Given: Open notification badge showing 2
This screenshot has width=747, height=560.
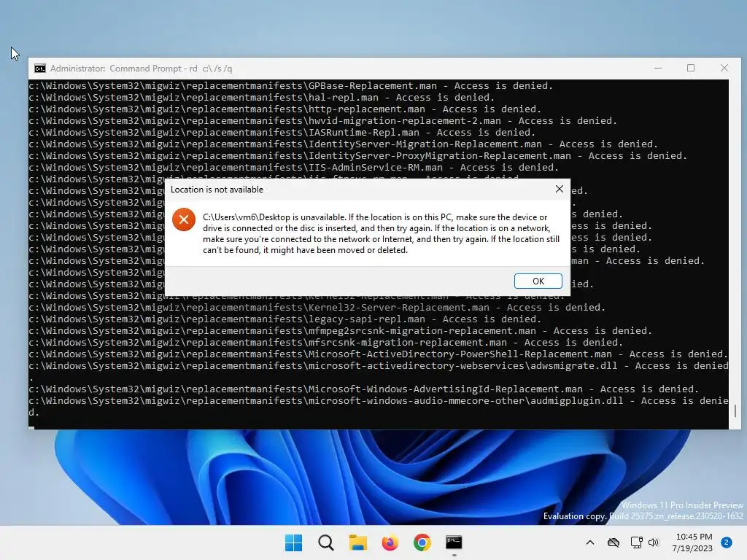Looking at the screenshot, I should [x=727, y=542].
